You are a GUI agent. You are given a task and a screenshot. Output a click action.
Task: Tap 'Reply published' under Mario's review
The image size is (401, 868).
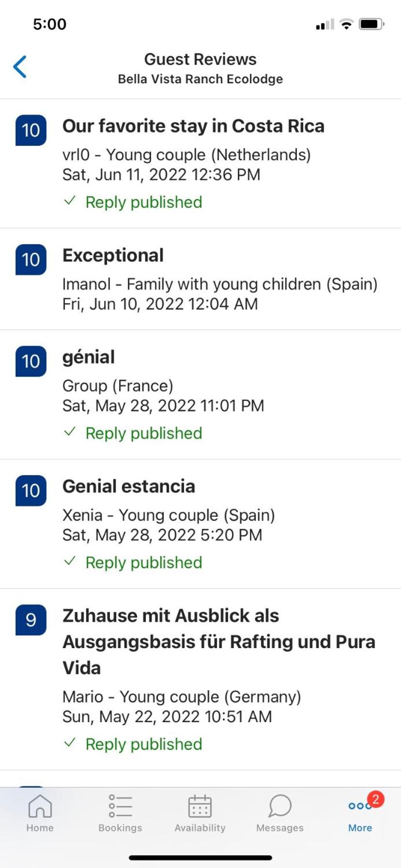[143, 744]
